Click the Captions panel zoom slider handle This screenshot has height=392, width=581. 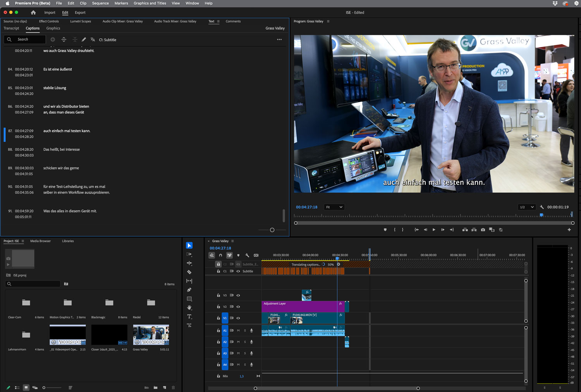click(x=272, y=230)
